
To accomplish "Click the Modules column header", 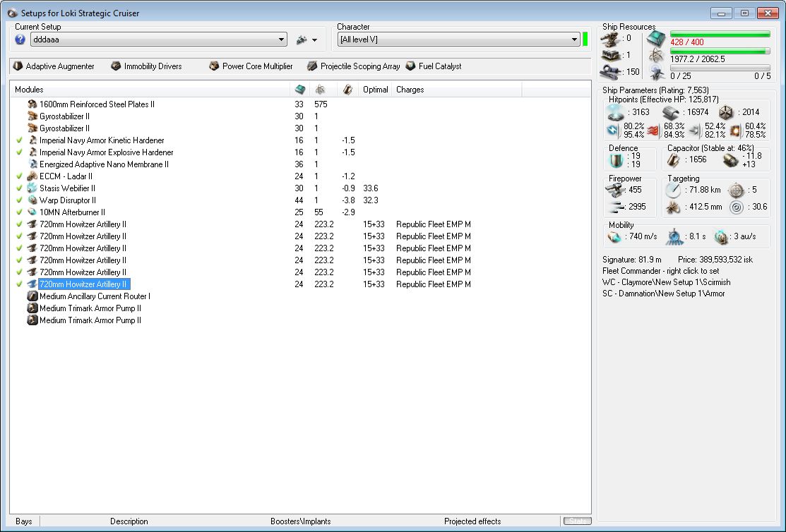I will click(x=150, y=90).
